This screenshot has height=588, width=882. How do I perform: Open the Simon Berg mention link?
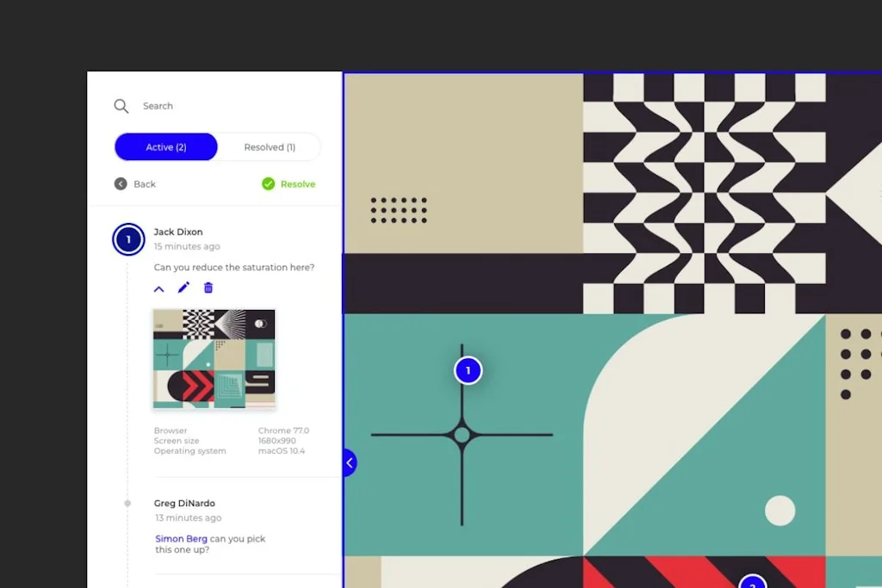181,538
